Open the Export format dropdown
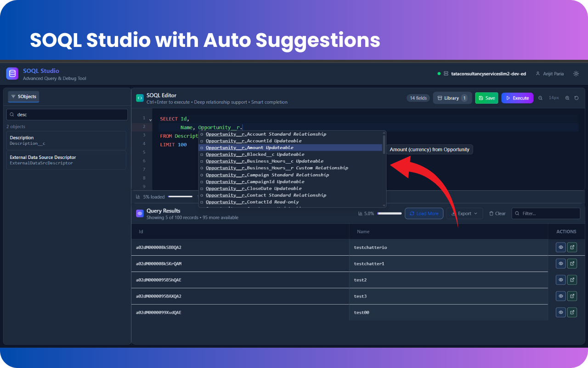The width and height of the screenshot is (588, 368). [464, 213]
